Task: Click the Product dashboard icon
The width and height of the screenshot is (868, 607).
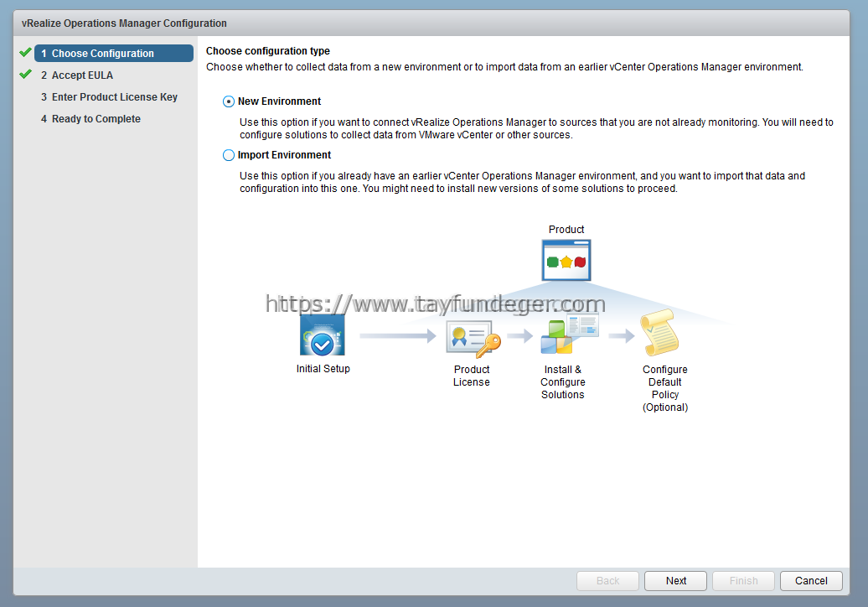Action: [566, 260]
